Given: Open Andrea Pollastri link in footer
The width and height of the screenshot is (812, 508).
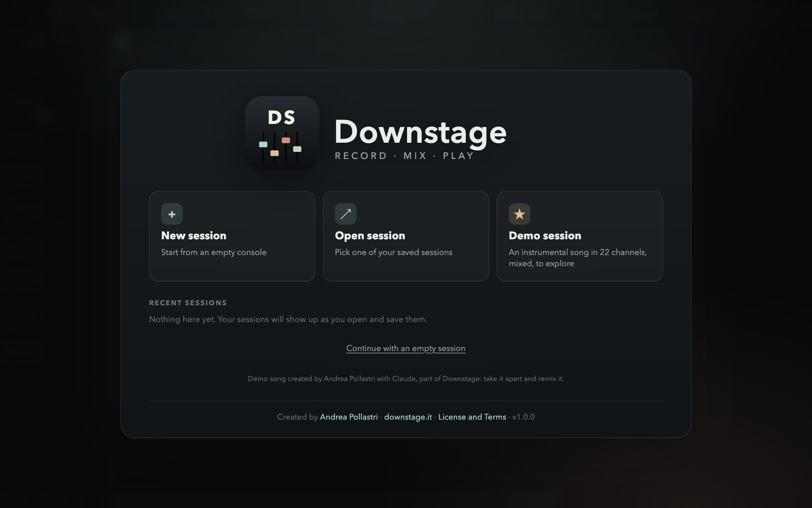Looking at the screenshot, I should point(349,417).
